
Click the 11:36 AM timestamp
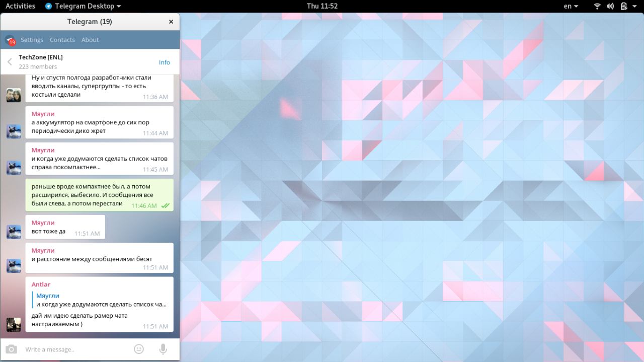coord(155,97)
